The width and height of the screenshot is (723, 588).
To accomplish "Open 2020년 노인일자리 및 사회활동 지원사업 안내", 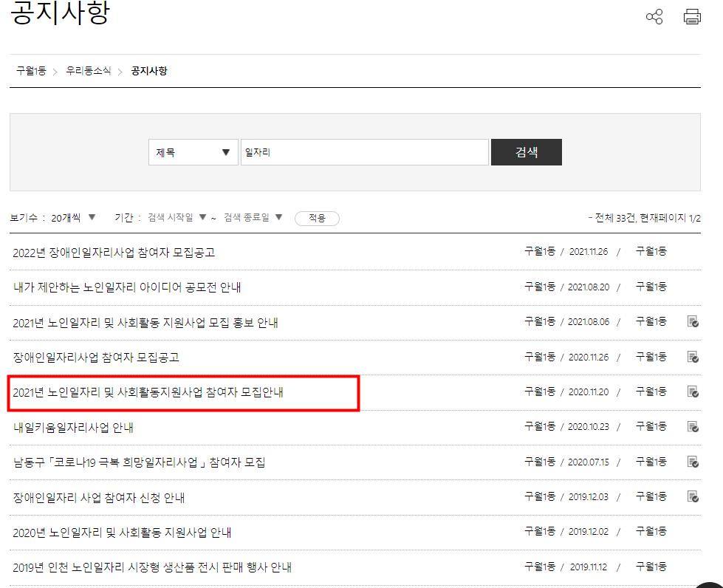I will (122, 533).
